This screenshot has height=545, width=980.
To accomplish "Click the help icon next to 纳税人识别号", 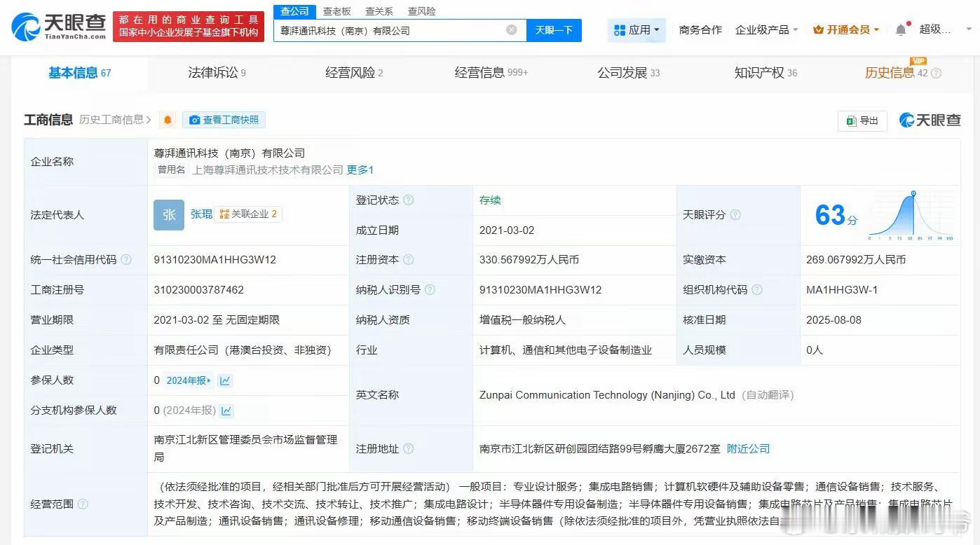I will [x=430, y=290].
